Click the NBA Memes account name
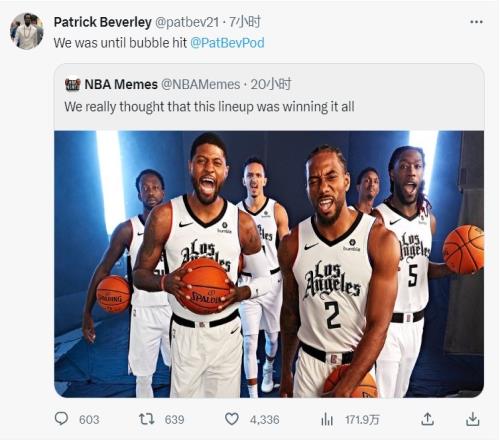 coord(121,84)
